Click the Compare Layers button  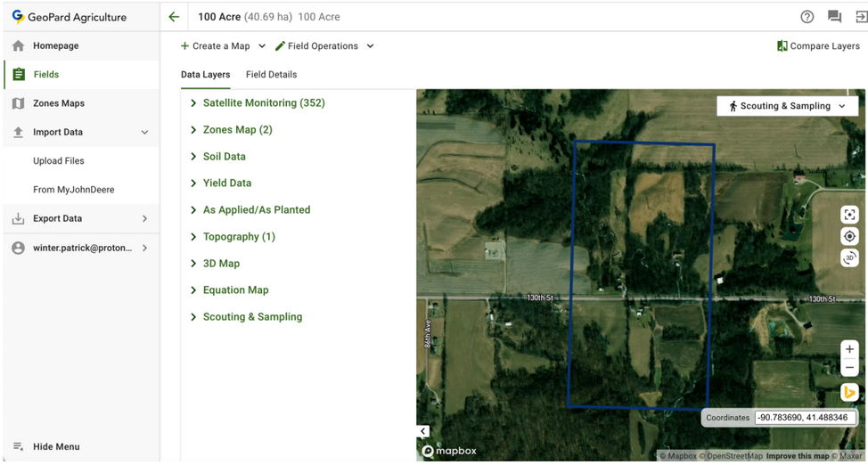point(818,46)
